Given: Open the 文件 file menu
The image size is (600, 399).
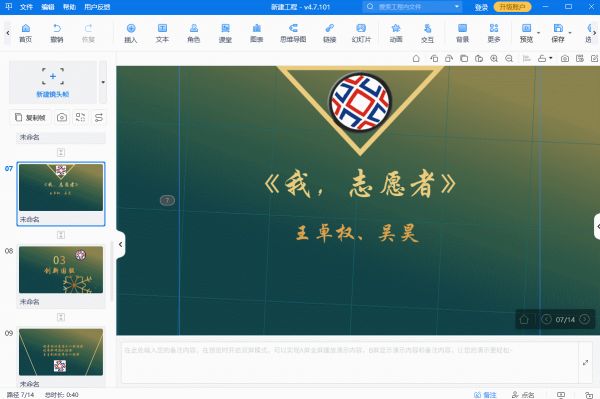Looking at the screenshot, I should coord(26,7).
